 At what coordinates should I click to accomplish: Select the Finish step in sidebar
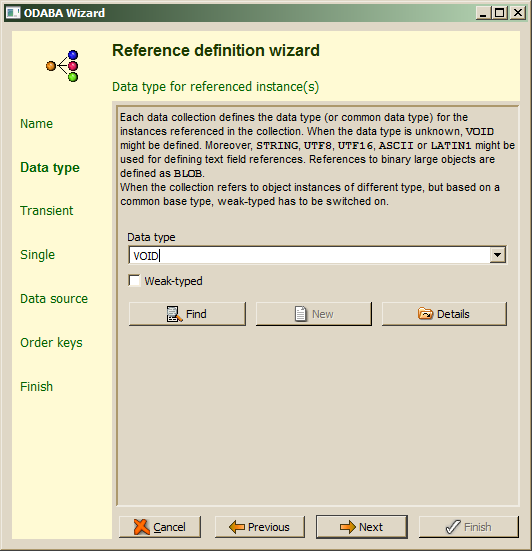coord(37,387)
